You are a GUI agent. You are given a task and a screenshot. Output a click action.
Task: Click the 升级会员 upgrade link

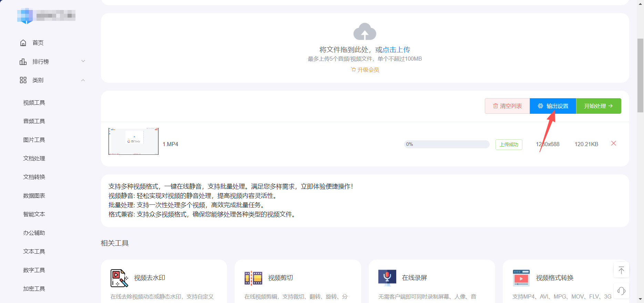[365, 70]
